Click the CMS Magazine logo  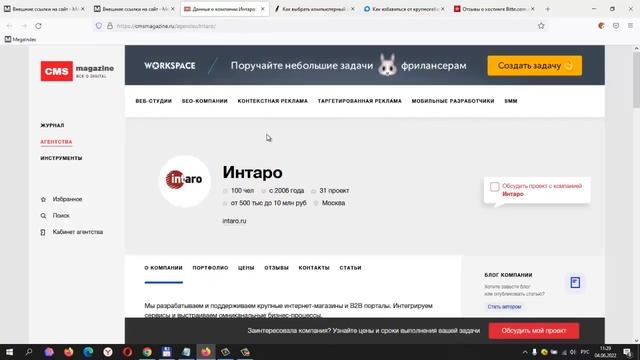[77, 71]
